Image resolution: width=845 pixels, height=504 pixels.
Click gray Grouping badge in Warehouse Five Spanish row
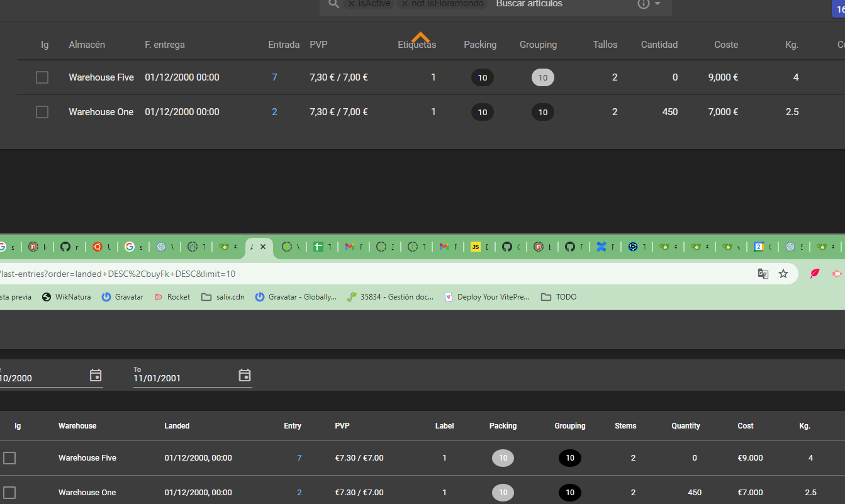543,77
